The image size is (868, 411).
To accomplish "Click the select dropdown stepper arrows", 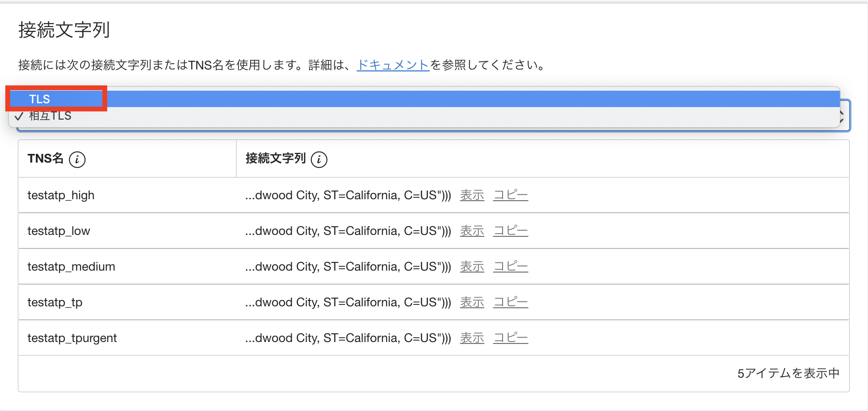I will [x=843, y=116].
